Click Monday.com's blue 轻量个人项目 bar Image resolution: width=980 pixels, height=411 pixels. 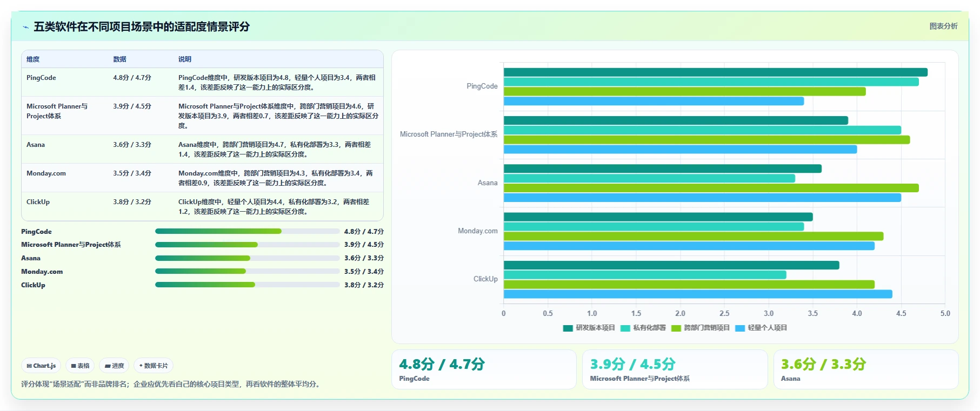[689, 246]
